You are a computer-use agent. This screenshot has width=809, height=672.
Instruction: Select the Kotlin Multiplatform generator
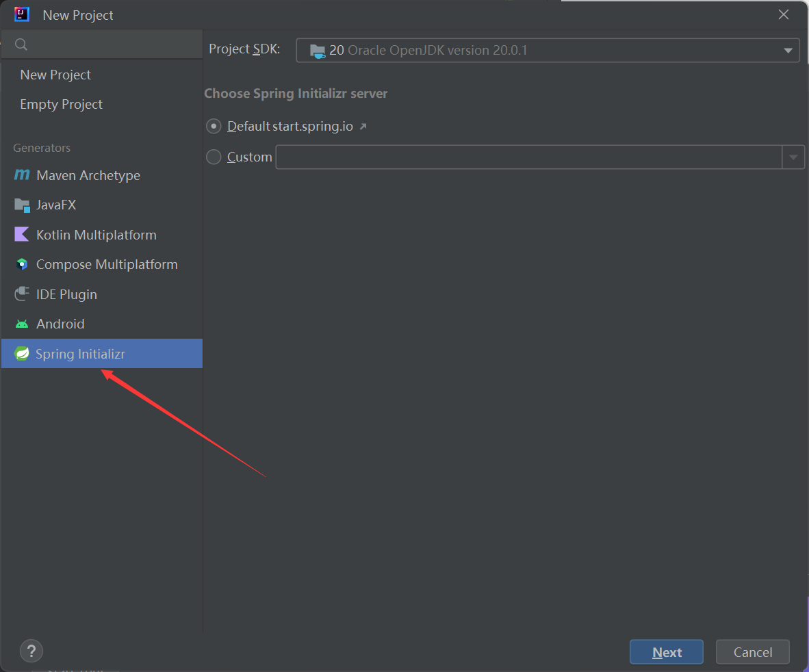pyautogui.click(x=102, y=235)
